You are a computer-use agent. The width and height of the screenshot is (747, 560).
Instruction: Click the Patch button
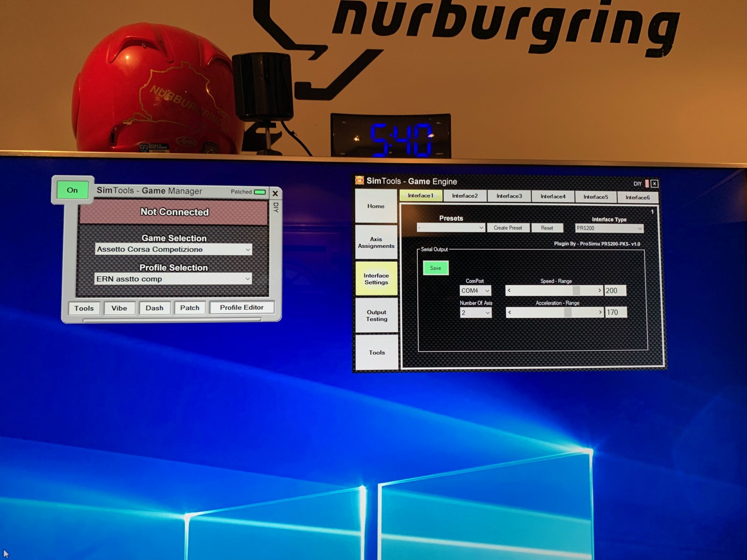pos(190,308)
